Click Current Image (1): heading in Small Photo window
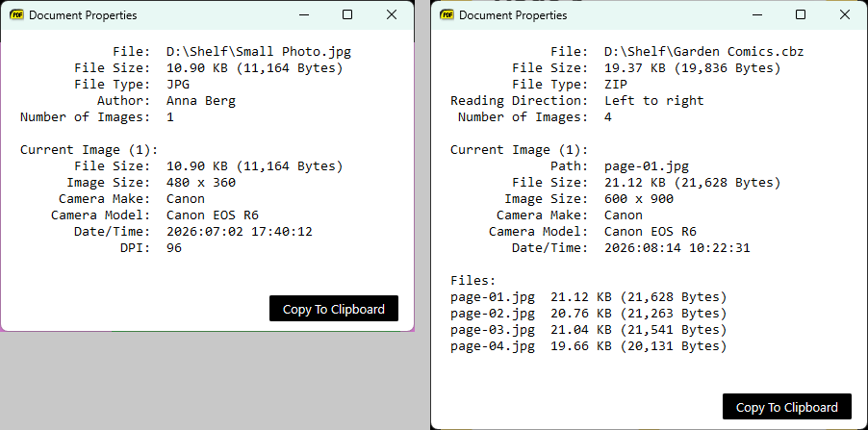 click(x=89, y=150)
